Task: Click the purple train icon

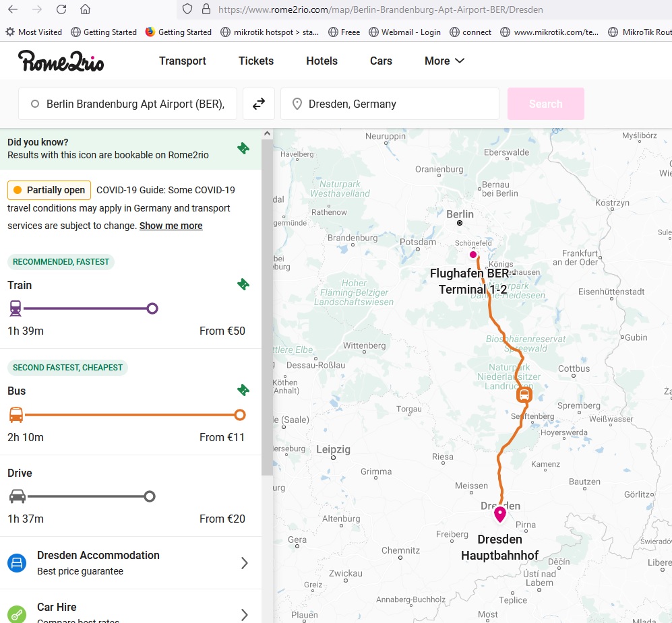Action: tap(16, 308)
